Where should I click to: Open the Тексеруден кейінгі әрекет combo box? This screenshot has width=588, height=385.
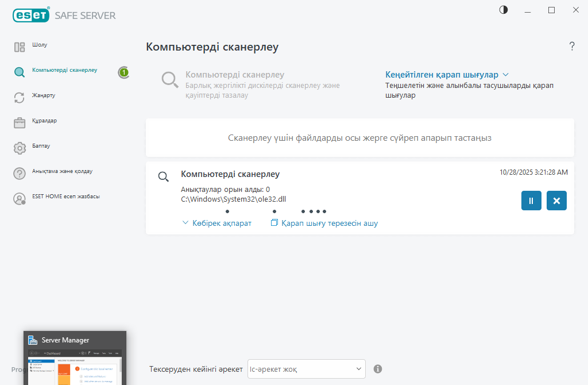click(306, 369)
